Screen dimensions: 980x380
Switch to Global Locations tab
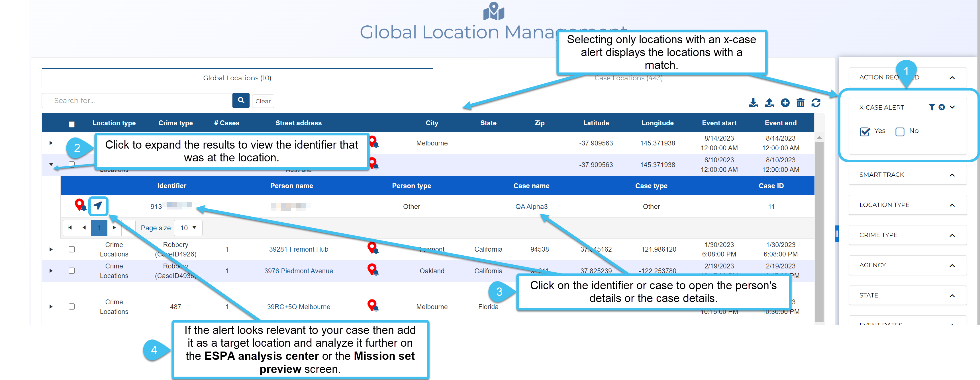(237, 78)
